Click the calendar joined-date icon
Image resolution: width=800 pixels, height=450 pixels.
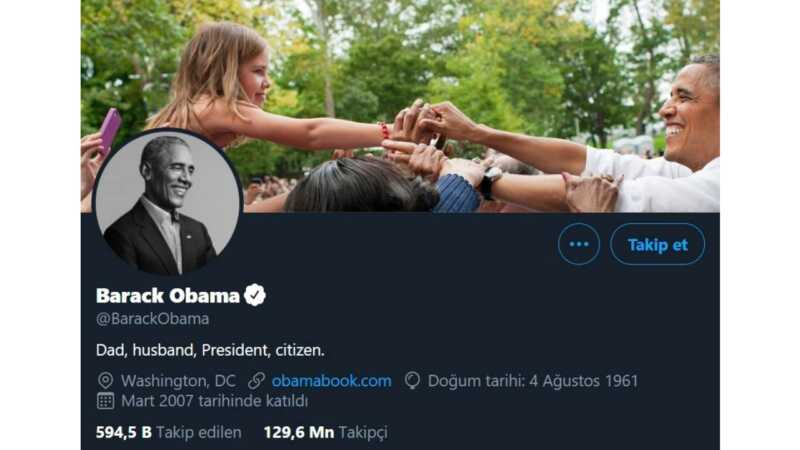tap(105, 401)
